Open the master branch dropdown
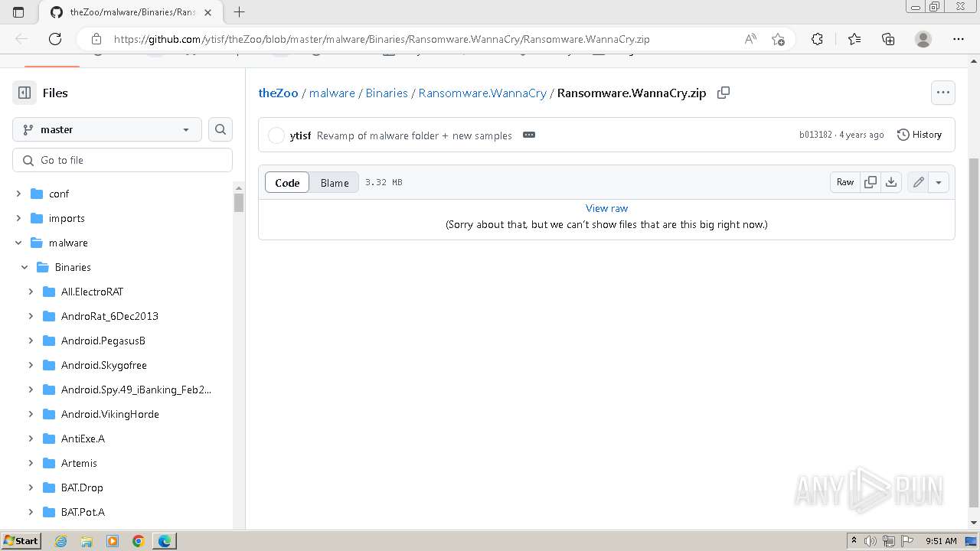The height and width of the screenshot is (551, 980). [107, 129]
